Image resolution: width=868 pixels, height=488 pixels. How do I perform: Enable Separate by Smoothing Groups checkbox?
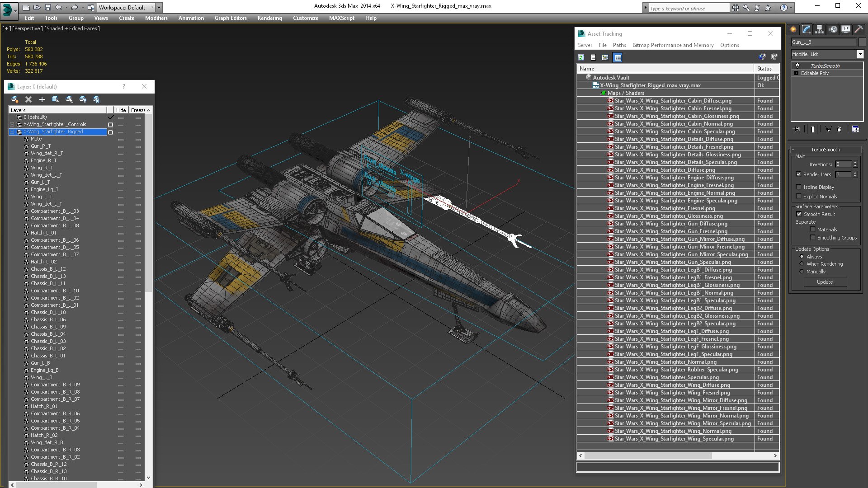[812, 238]
